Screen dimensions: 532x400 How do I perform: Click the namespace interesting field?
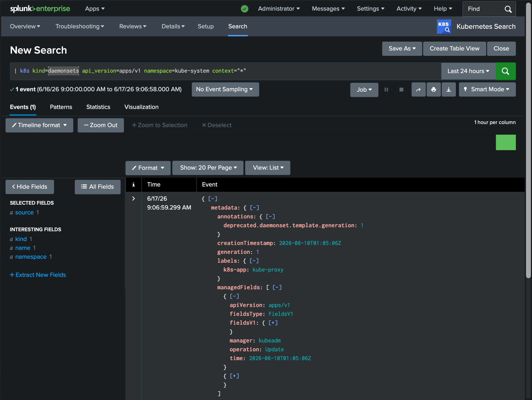[31, 257]
